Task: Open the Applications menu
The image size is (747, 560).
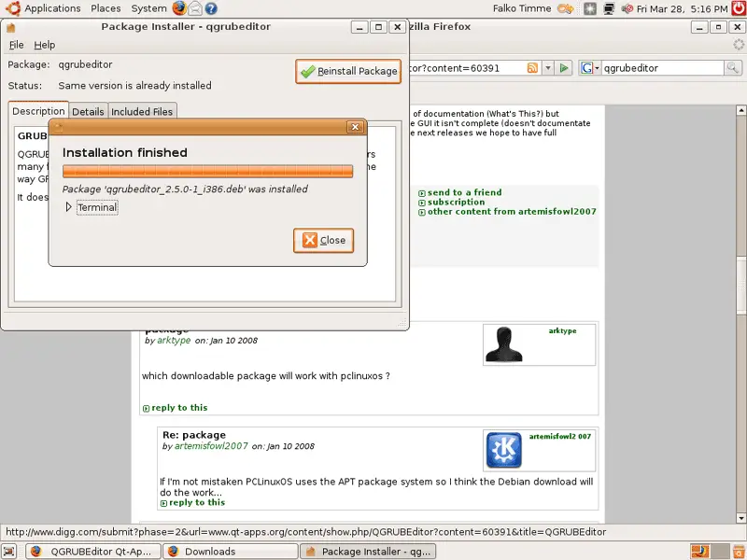Action: (x=52, y=8)
